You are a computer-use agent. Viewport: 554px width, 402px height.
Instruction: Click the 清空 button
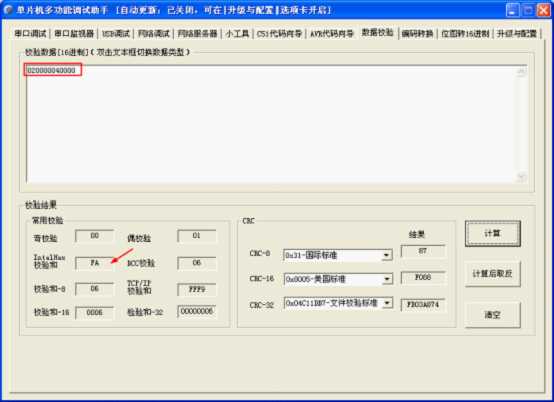pos(493,315)
